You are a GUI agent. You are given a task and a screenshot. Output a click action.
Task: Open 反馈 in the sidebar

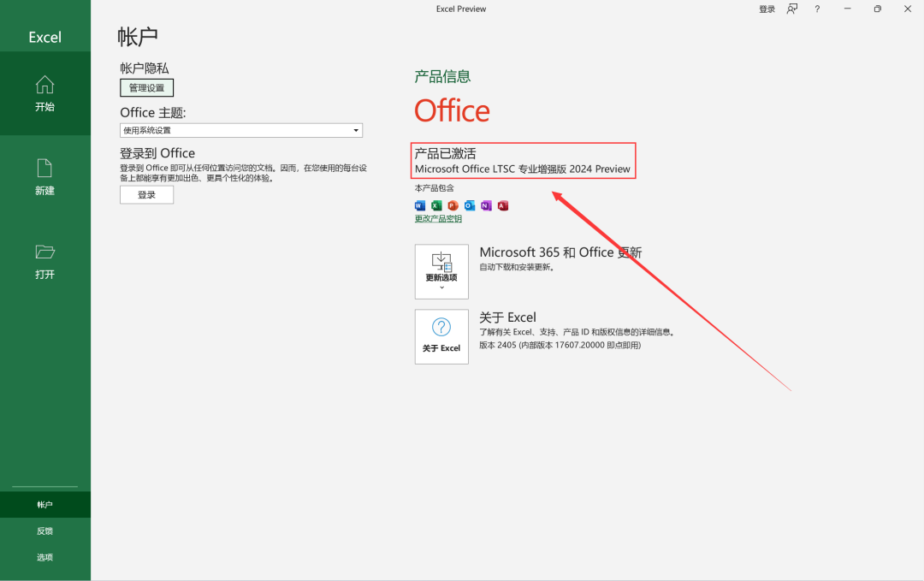coord(44,531)
